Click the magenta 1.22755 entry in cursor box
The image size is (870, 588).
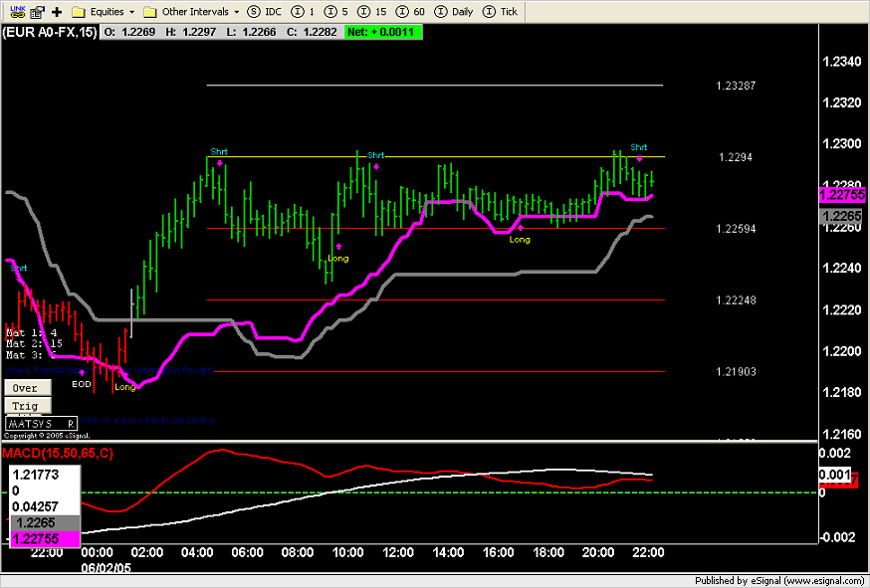[x=46, y=538]
